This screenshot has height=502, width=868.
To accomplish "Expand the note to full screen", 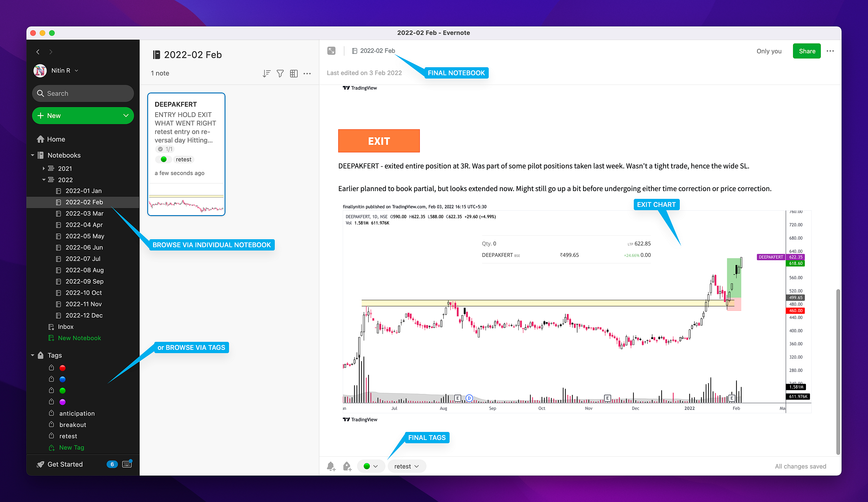I will (331, 51).
